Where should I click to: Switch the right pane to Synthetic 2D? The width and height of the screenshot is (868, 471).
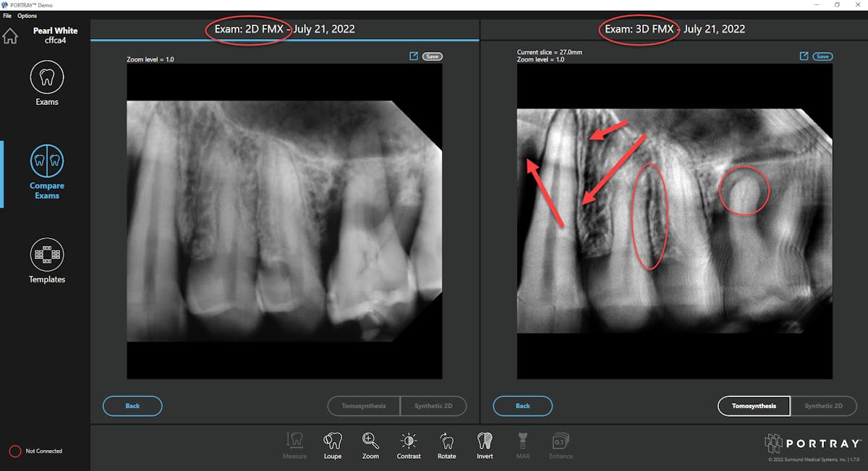(824, 406)
